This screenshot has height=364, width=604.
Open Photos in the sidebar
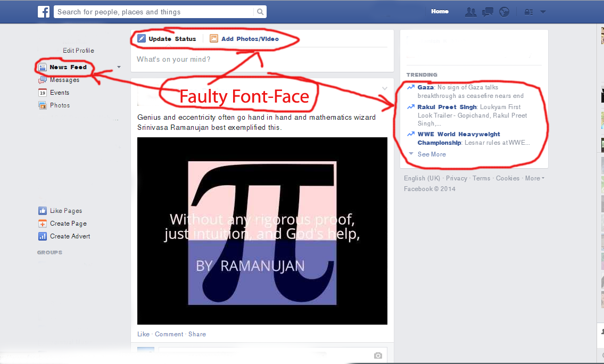[60, 105]
